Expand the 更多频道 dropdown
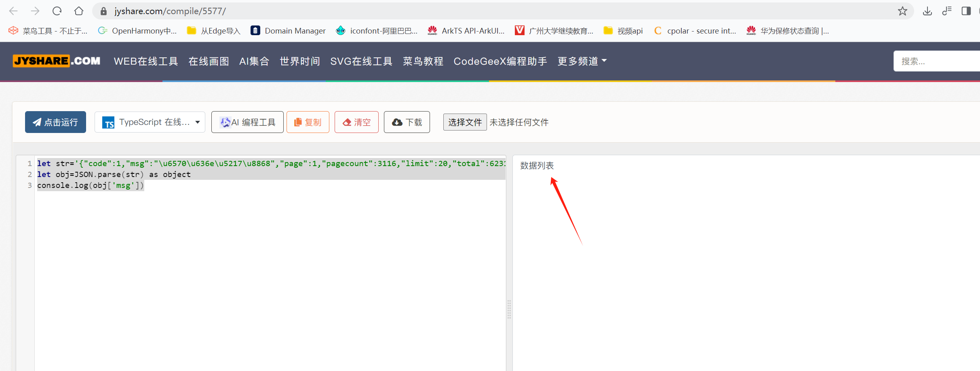Viewport: 980px width, 371px height. pos(582,61)
